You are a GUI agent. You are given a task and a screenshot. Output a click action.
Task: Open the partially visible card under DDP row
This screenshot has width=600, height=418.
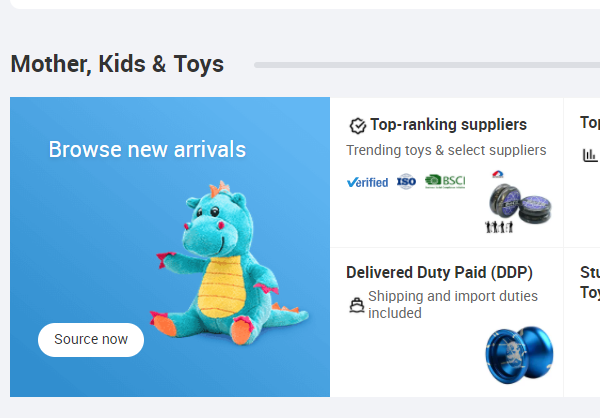click(x=589, y=282)
